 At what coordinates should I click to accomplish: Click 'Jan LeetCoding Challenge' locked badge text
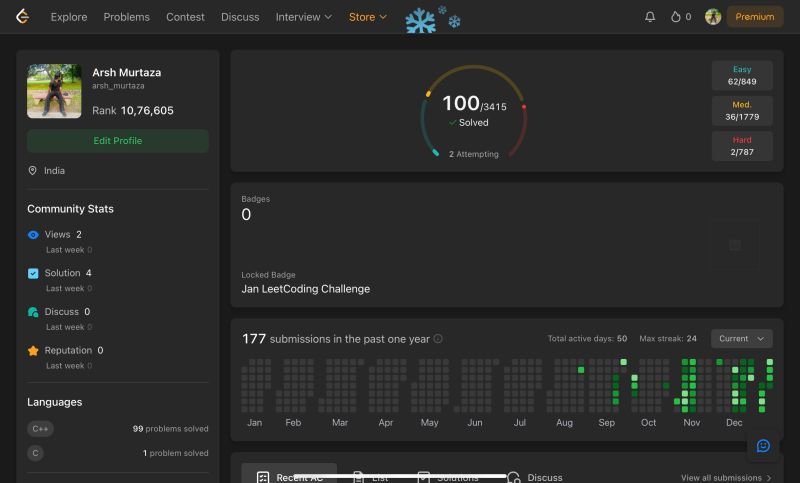tap(306, 289)
